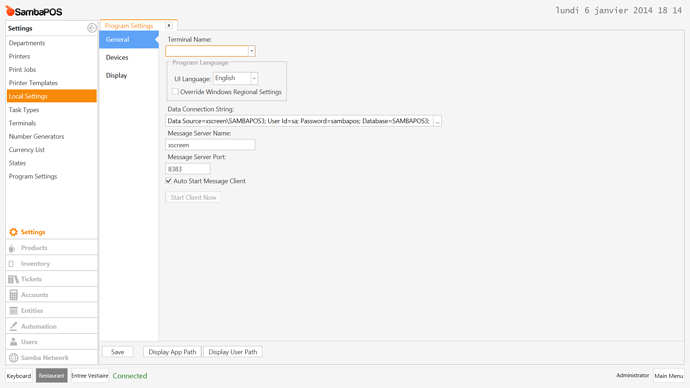Screen dimensions: 690x388
Task: Click the Settings gear icon
Action: 14,232
